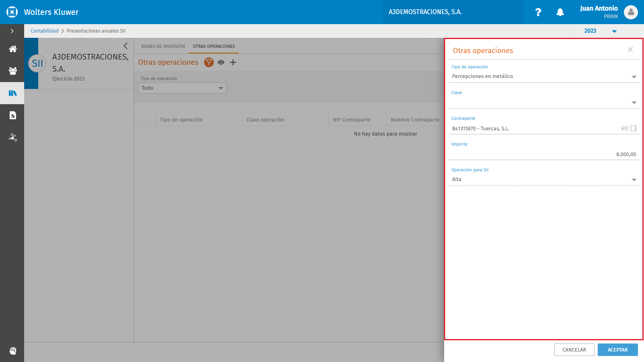644x362 pixels.
Task: Add a new operation with the plus icon
Action: tap(233, 62)
